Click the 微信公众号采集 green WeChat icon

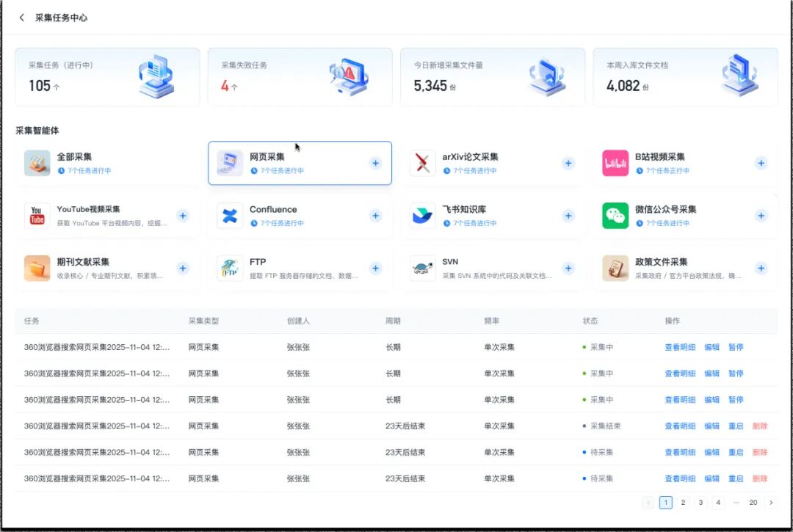[x=615, y=216]
